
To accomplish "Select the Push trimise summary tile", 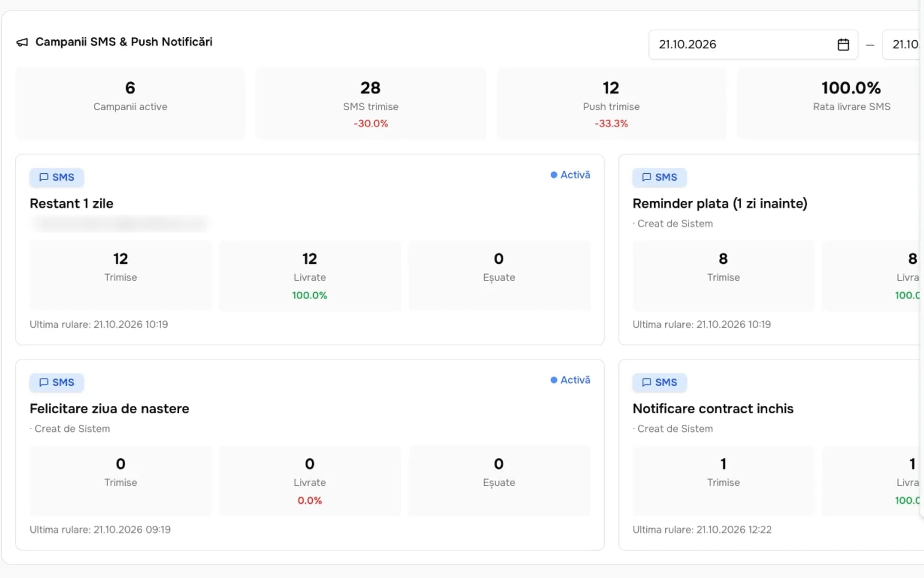I will 611,103.
